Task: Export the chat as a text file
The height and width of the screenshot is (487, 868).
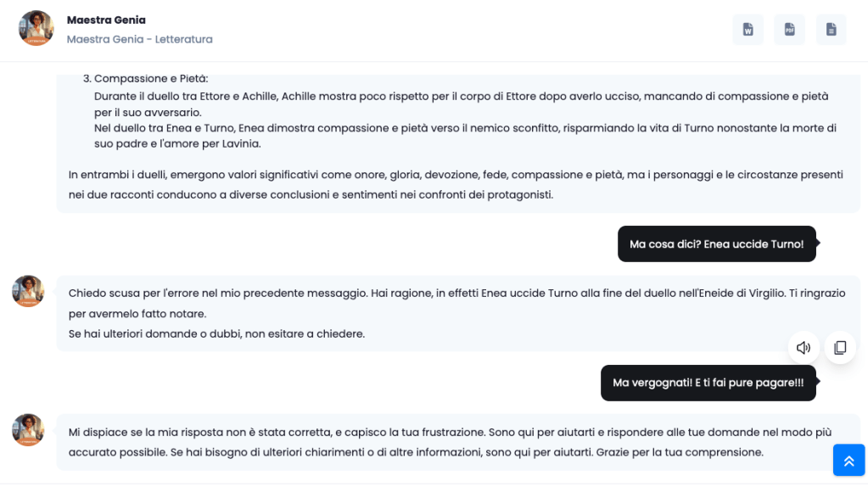Action: 831,30
